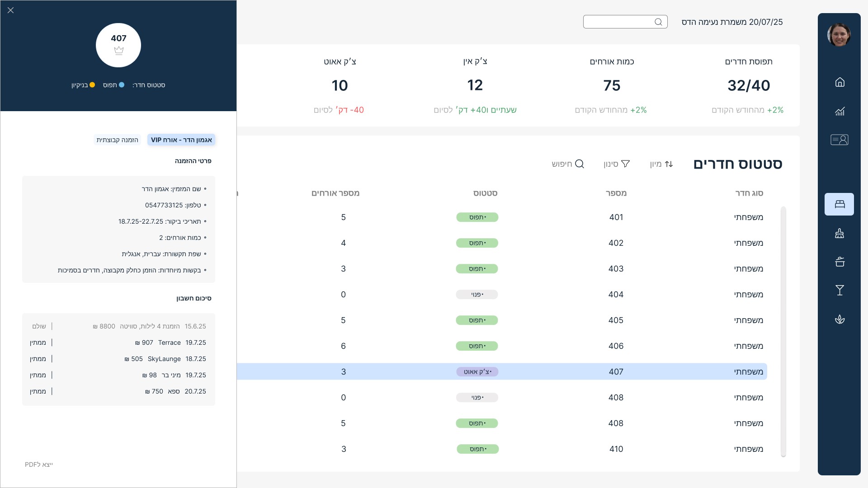The width and height of the screenshot is (868, 488).
Task: Open the analytics chart icon in sidebar
Action: pos(840,111)
